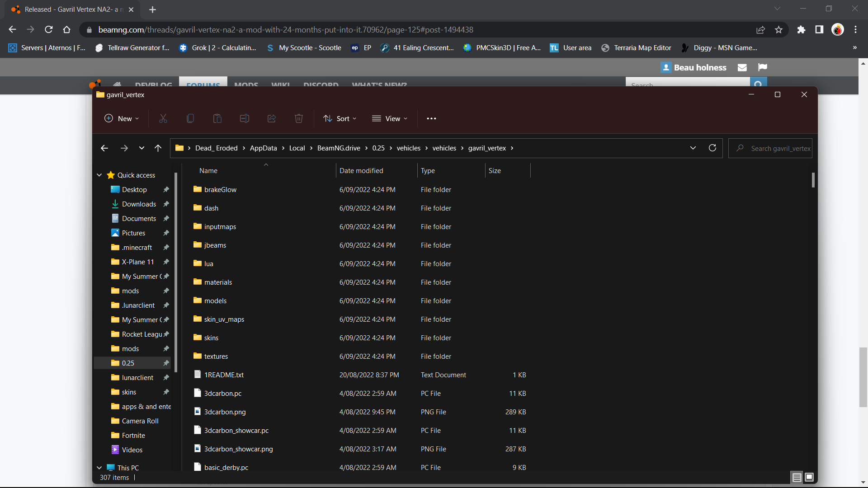
Task: Go up one folder level arrow
Action: click(158, 148)
